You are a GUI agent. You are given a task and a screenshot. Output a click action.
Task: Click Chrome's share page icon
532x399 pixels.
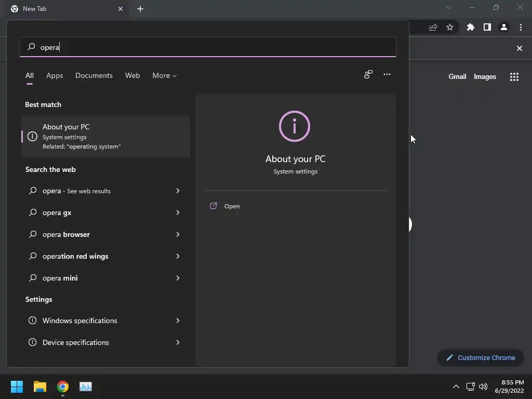(433, 27)
